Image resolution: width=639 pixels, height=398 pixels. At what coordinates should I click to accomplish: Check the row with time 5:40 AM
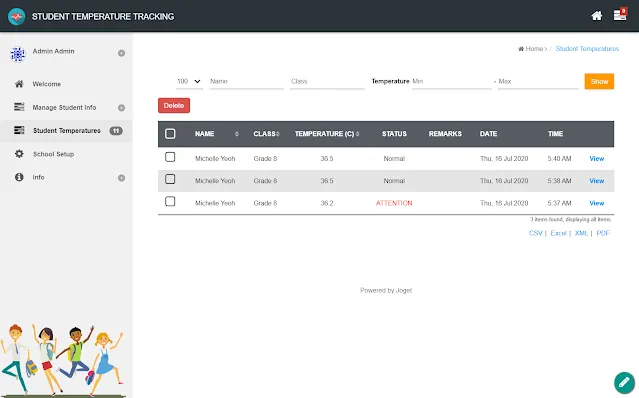click(x=170, y=157)
